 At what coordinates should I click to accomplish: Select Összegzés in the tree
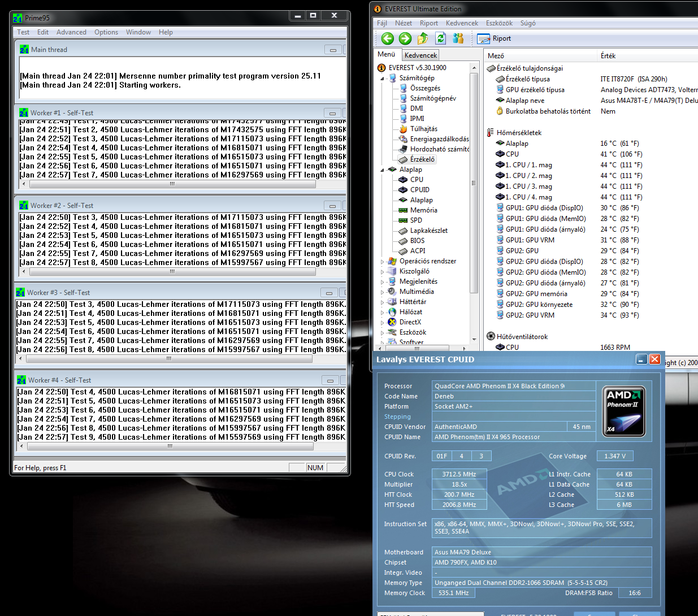pyautogui.click(x=425, y=88)
